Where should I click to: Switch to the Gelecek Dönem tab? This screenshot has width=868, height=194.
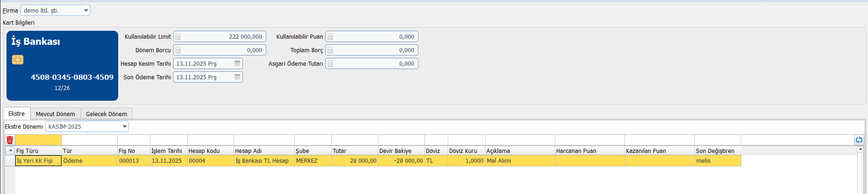106,114
